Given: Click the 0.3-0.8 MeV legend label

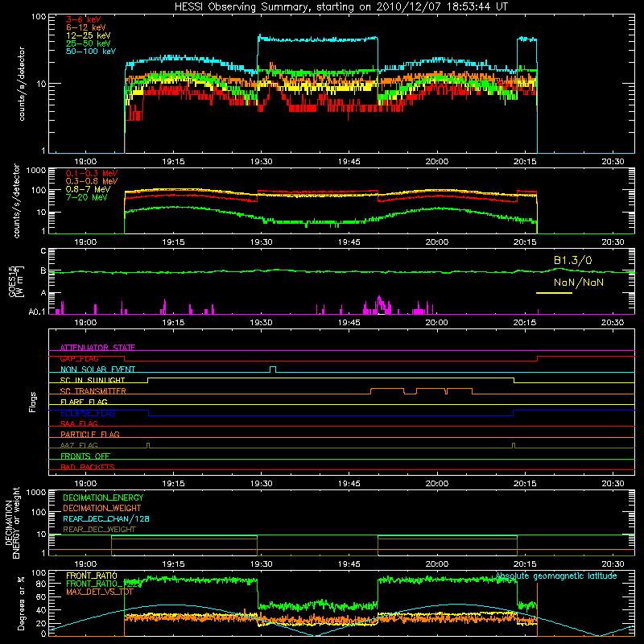Looking at the screenshot, I should [92, 181].
